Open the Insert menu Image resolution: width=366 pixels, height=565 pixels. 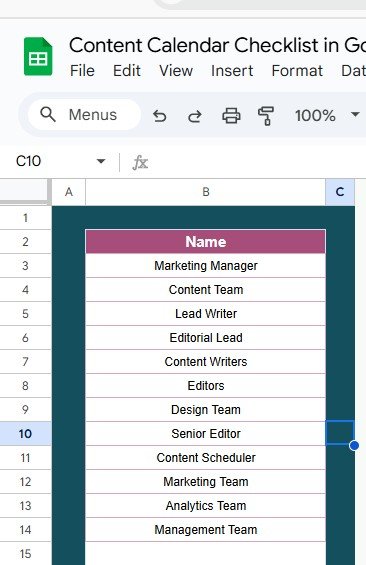pyautogui.click(x=232, y=71)
